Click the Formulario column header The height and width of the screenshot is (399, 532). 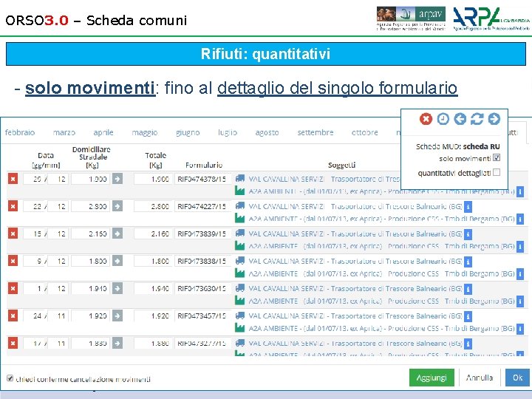click(204, 166)
